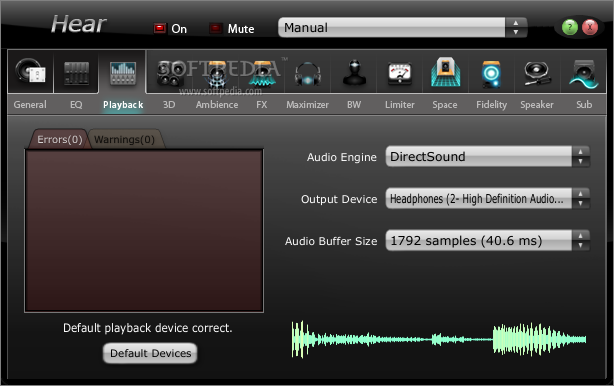This screenshot has width=614, height=386.
Task: Select the EQ sliders icon
Action: click(76, 73)
